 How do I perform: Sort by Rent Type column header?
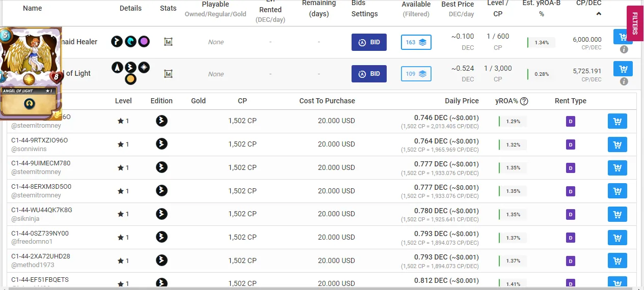571,101
